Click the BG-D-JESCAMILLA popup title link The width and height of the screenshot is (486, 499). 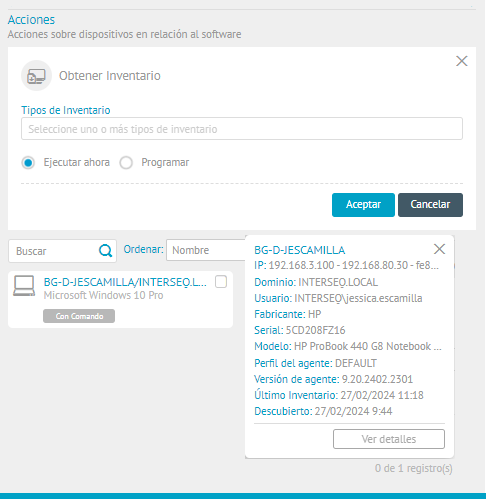pos(300,250)
